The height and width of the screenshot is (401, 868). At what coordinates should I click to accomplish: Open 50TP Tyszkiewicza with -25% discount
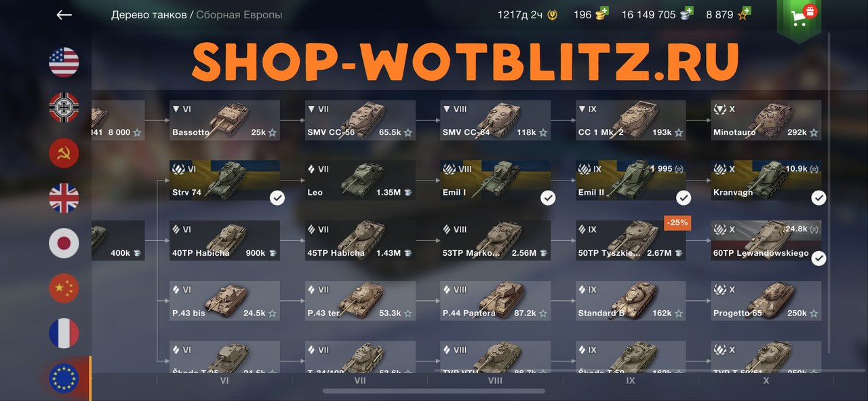click(631, 240)
